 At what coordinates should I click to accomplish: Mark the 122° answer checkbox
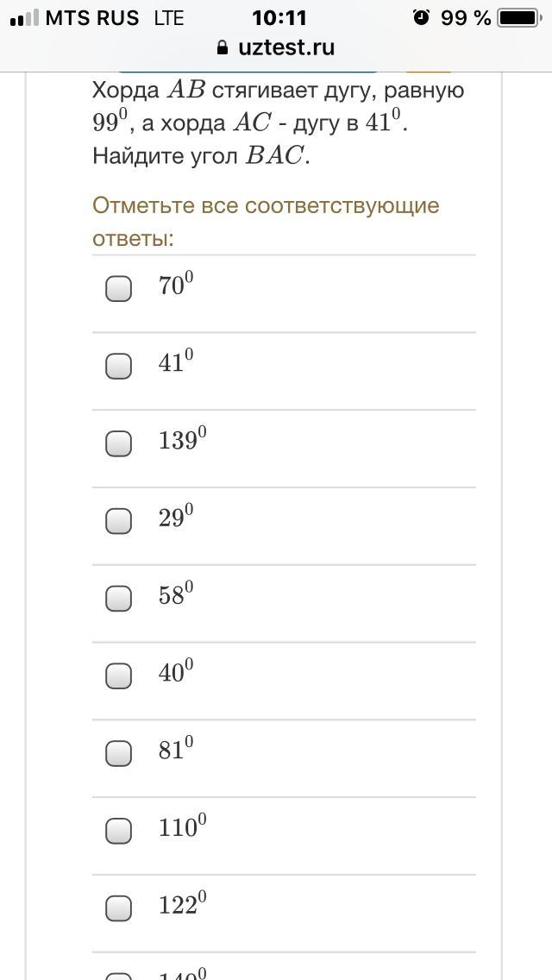119,908
